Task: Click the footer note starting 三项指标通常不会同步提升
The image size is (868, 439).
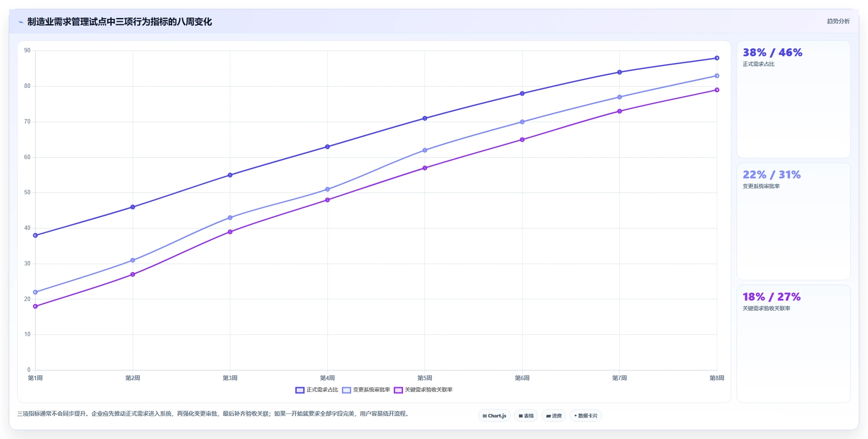Action: [214, 414]
